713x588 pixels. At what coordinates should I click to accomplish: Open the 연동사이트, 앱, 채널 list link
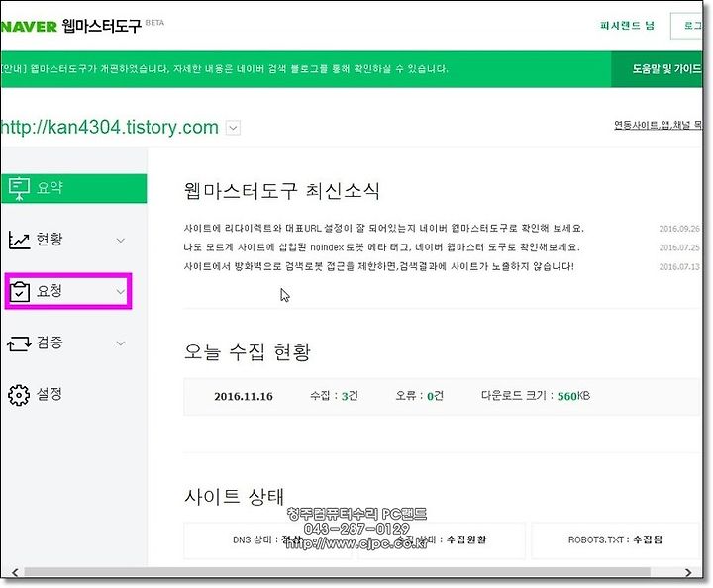click(x=658, y=125)
